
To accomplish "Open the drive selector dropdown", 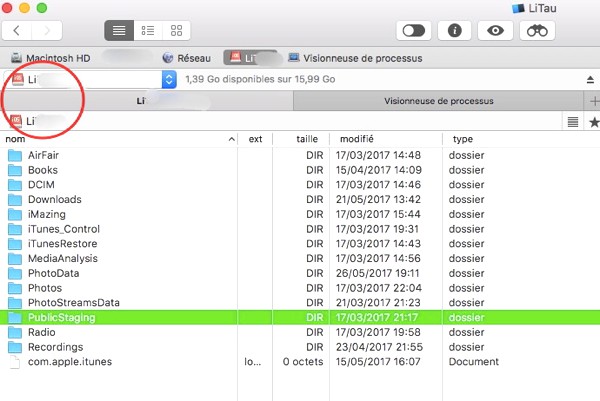I will coord(168,79).
